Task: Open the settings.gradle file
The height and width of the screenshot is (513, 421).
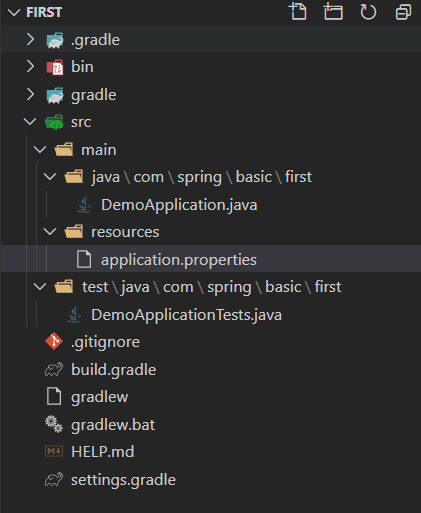Action: [x=123, y=480]
